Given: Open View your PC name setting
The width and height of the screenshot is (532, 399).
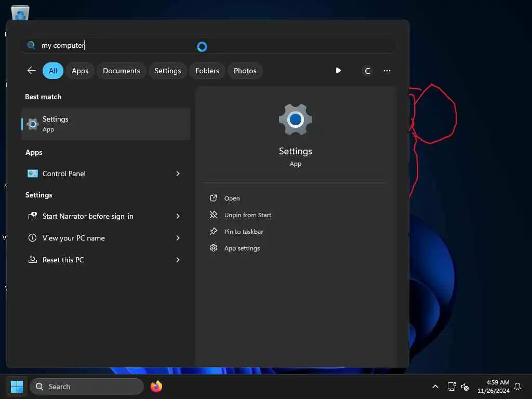Looking at the screenshot, I should click(106, 238).
